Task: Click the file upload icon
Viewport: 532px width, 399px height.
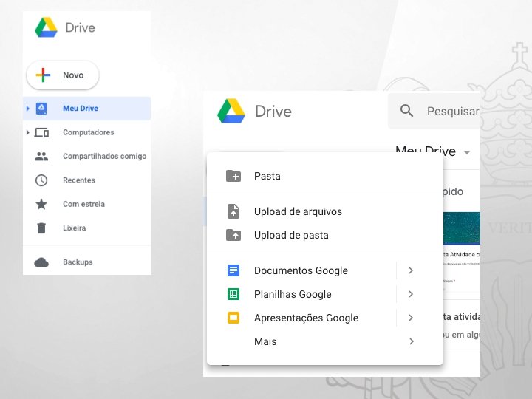Action: click(x=233, y=211)
